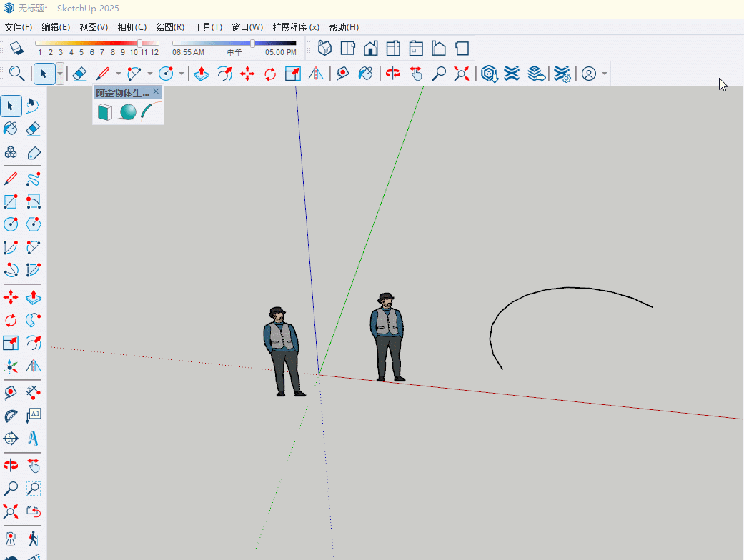Click the sphere button in floating toolbar

[x=128, y=112]
